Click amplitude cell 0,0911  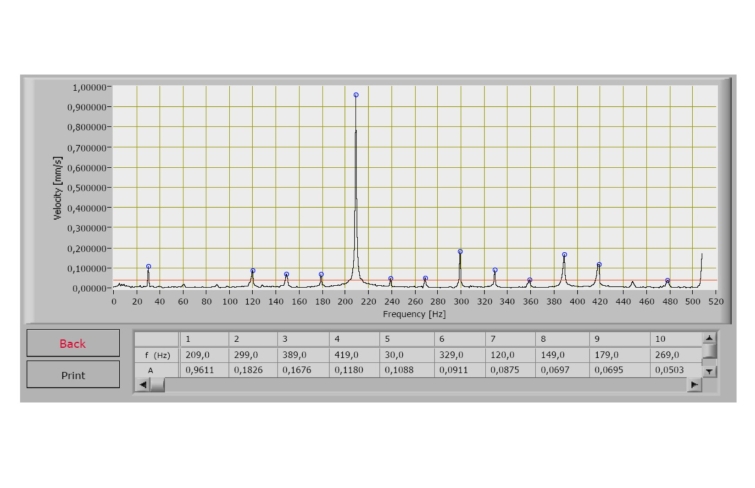(460, 370)
